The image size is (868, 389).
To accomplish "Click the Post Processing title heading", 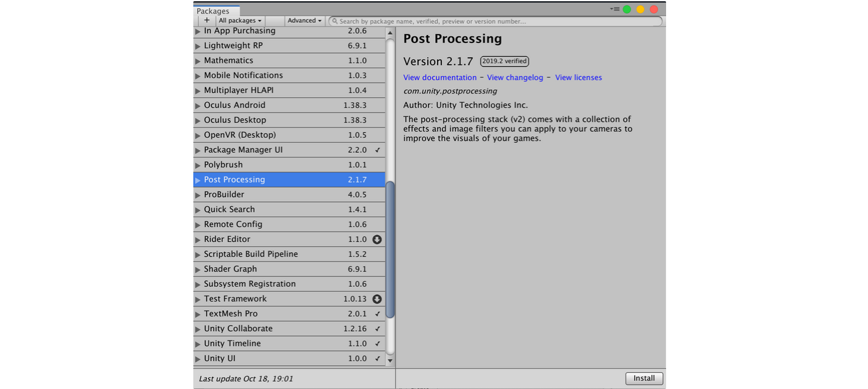I will pos(452,39).
